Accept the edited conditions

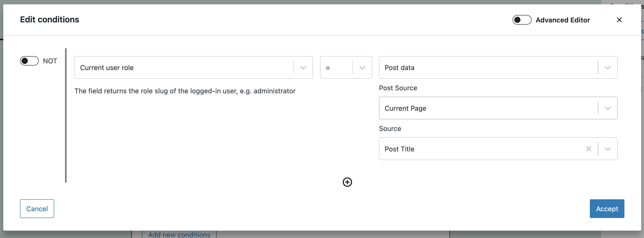(x=607, y=208)
